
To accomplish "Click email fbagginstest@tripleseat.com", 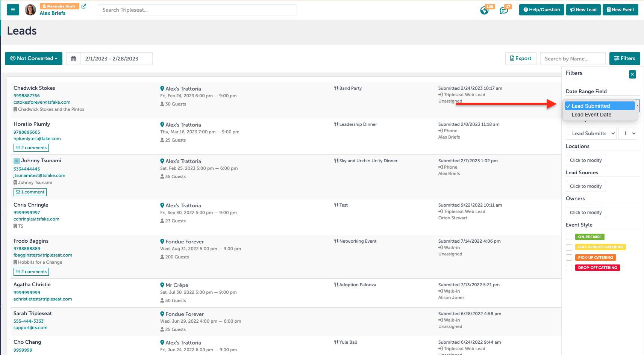I will [43, 255].
